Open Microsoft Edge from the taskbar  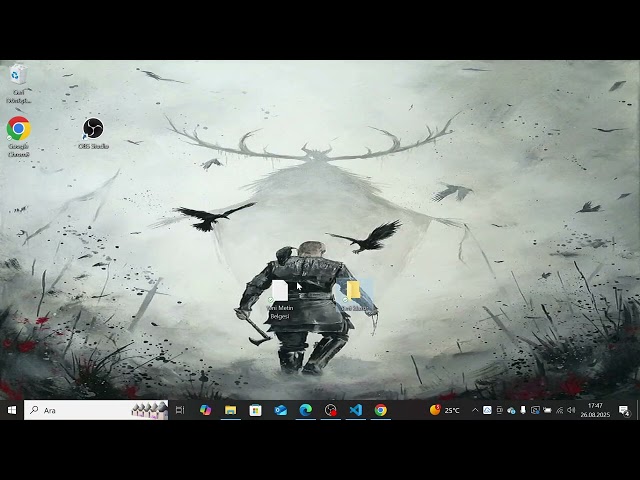click(x=306, y=410)
